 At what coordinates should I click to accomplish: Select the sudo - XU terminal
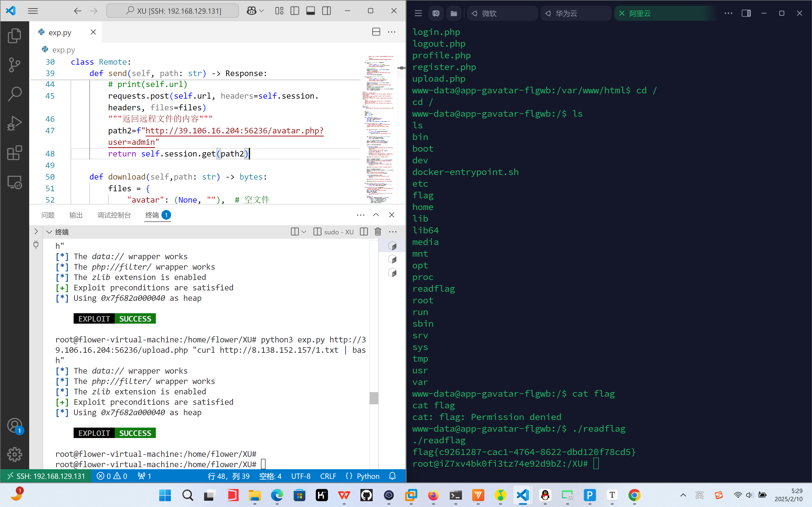click(334, 232)
